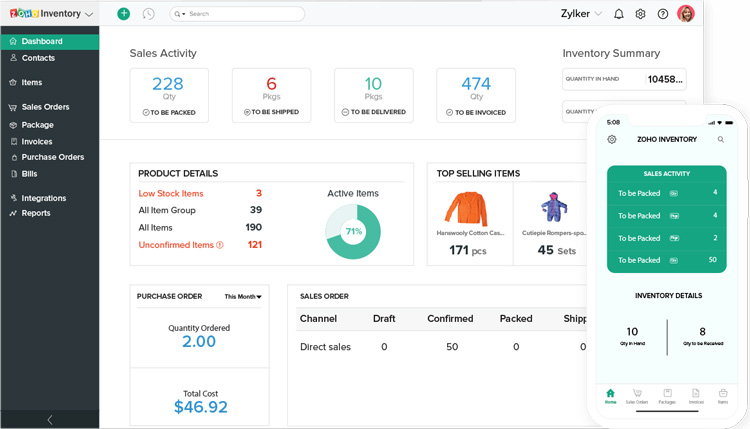This screenshot has width=750, height=429.
Task: Collapse the left sidebar arrow
Action: click(x=50, y=420)
